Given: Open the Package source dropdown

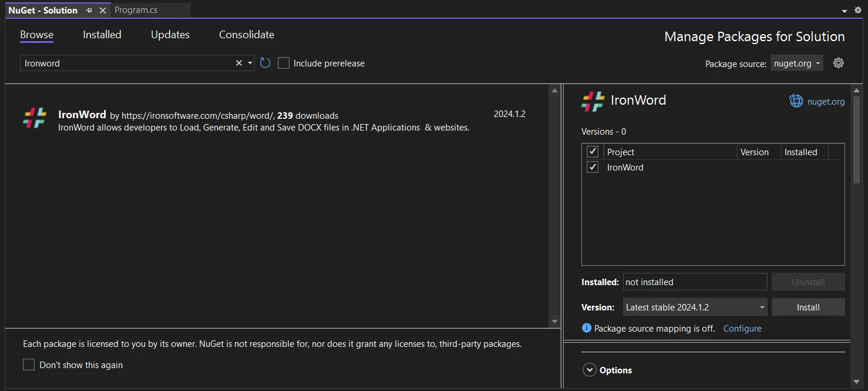Looking at the screenshot, I should (796, 63).
